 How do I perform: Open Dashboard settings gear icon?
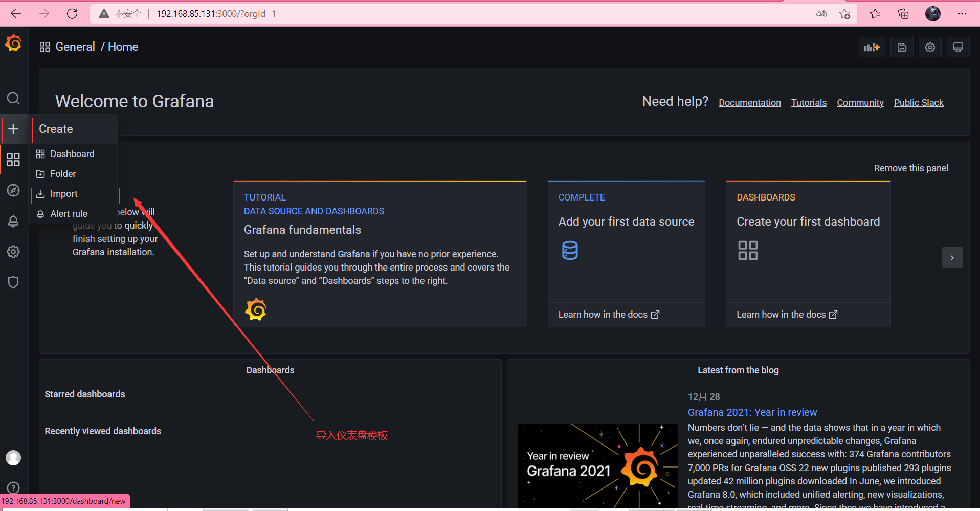[x=930, y=48]
